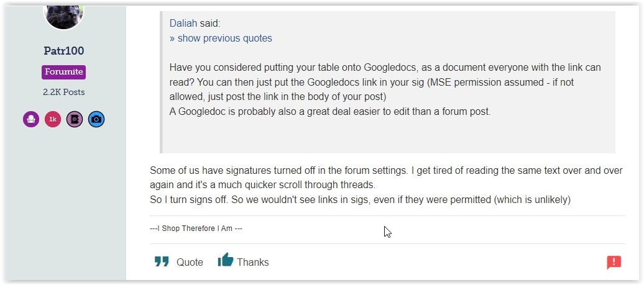The width and height of the screenshot is (644, 285).
Task: Click the Thanks text label
Action: (252, 263)
